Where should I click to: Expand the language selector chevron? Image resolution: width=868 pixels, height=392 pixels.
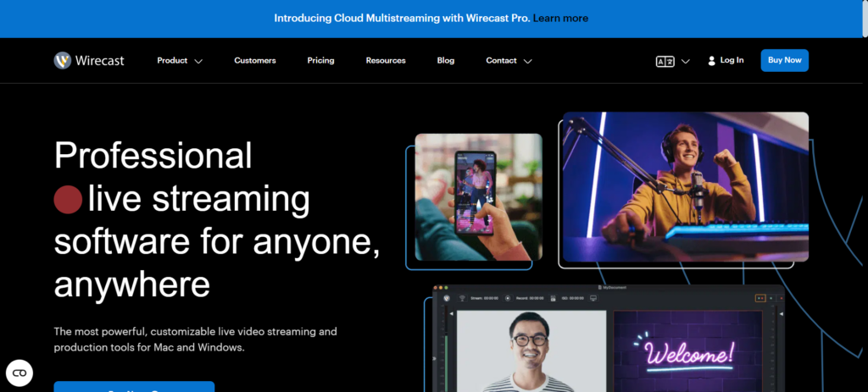(686, 61)
